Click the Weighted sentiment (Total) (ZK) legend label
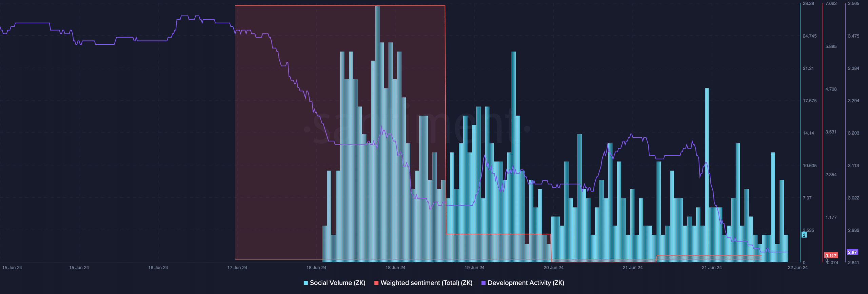The image size is (868, 294). click(426, 283)
